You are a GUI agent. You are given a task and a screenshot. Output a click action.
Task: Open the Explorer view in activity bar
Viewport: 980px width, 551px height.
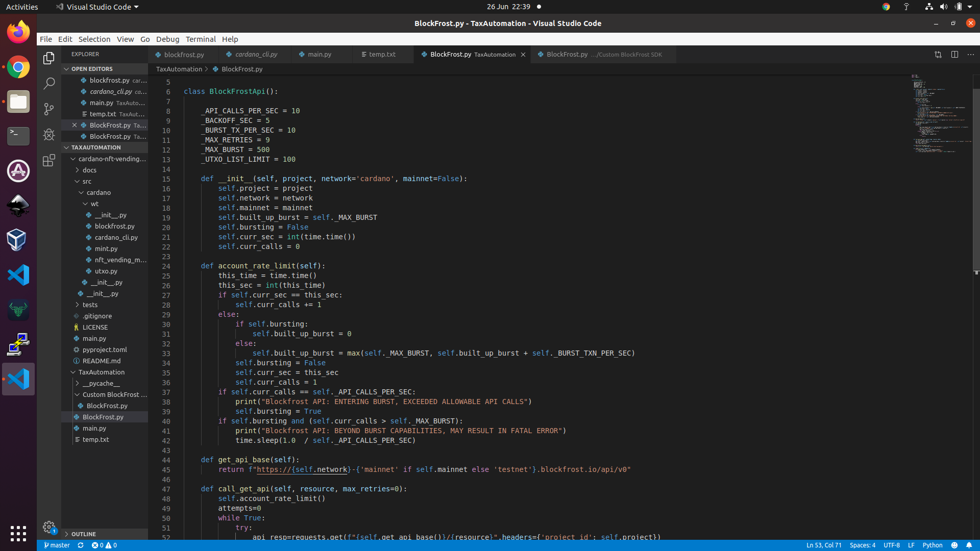coord(49,58)
